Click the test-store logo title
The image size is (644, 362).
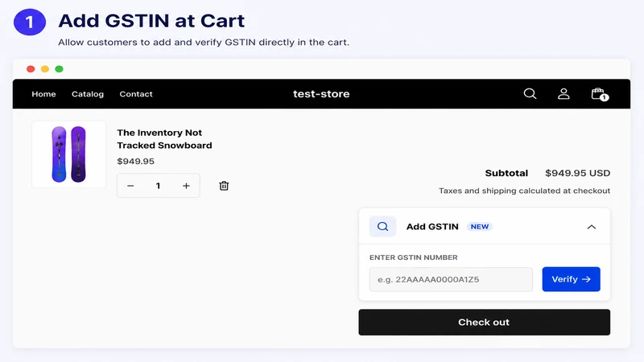click(321, 94)
